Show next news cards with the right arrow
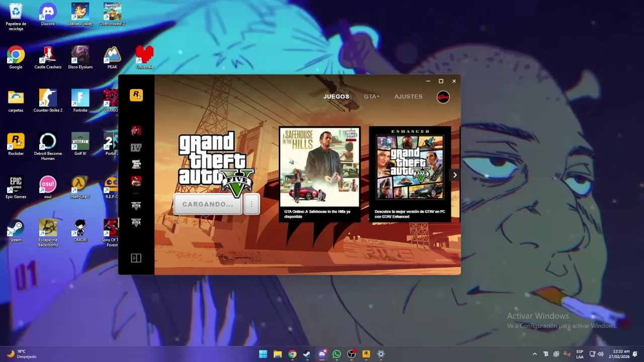The image size is (644, 362). (x=455, y=175)
